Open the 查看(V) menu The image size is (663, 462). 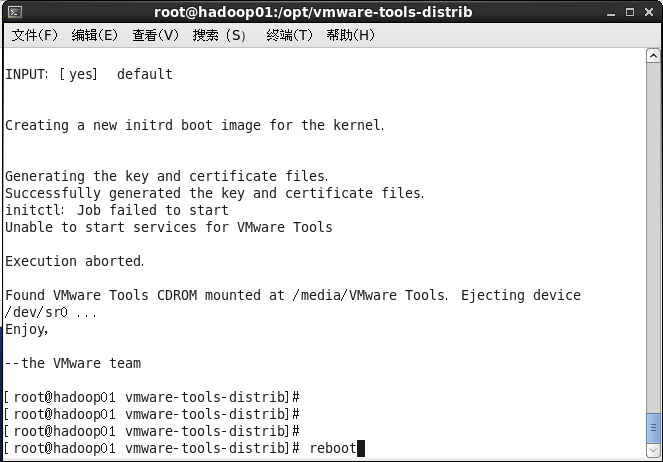(x=155, y=35)
